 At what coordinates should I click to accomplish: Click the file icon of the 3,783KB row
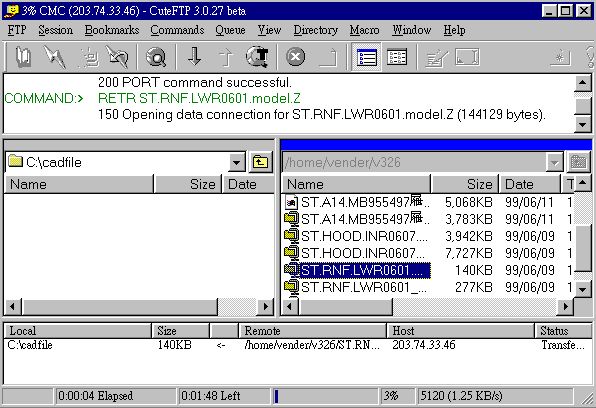(x=291, y=219)
